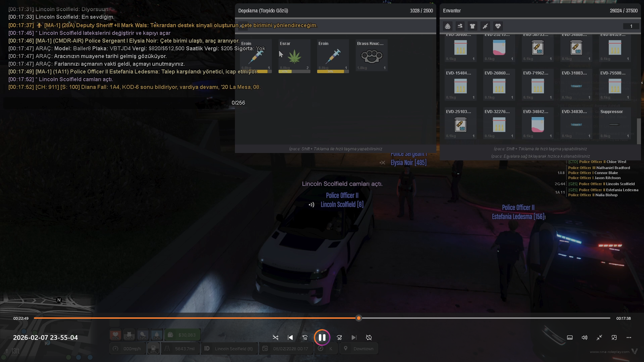Click the orange seek slider handle

point(359,318)
